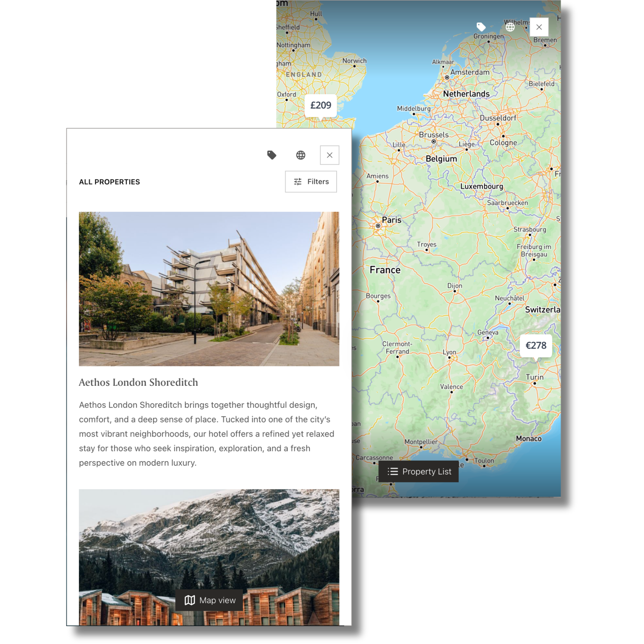This screenshot has height=644, width=644.
Task: Close the All Properties panel
Action: [329, 155]
